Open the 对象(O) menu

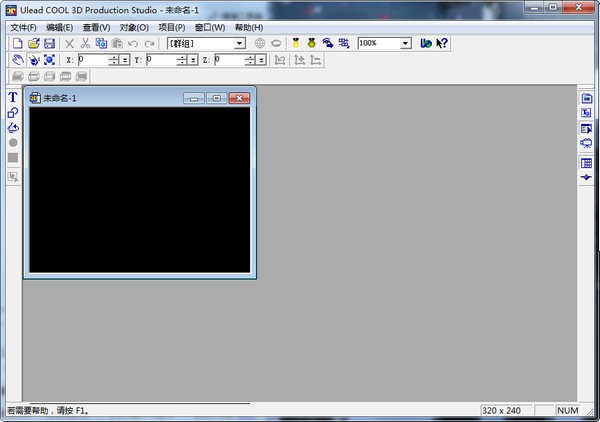[134, 27]
